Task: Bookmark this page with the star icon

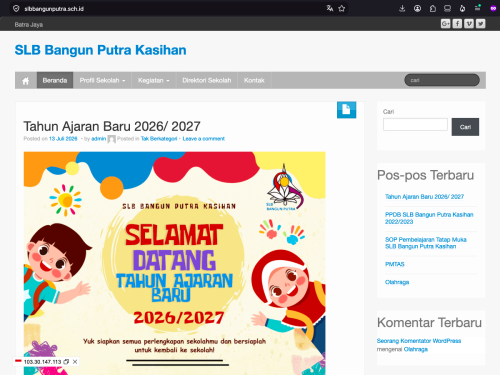Action: point(342,9)
